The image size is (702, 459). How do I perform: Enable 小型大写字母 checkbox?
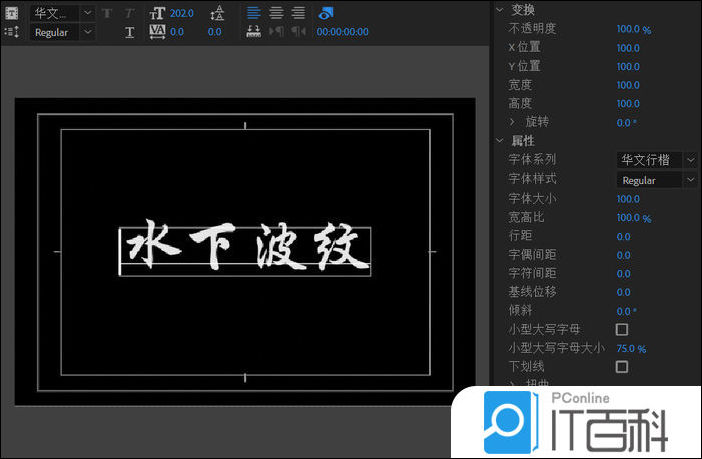[x=622, y=330]
